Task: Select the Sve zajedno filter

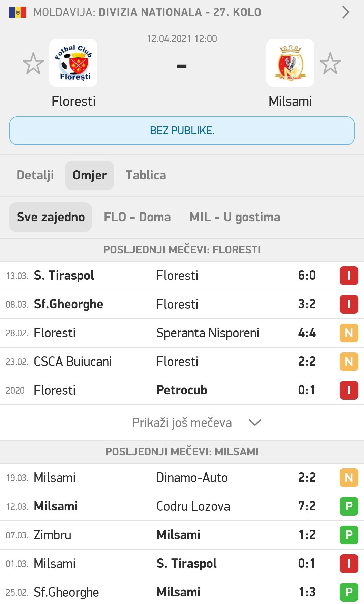Action: coord(51,217)
